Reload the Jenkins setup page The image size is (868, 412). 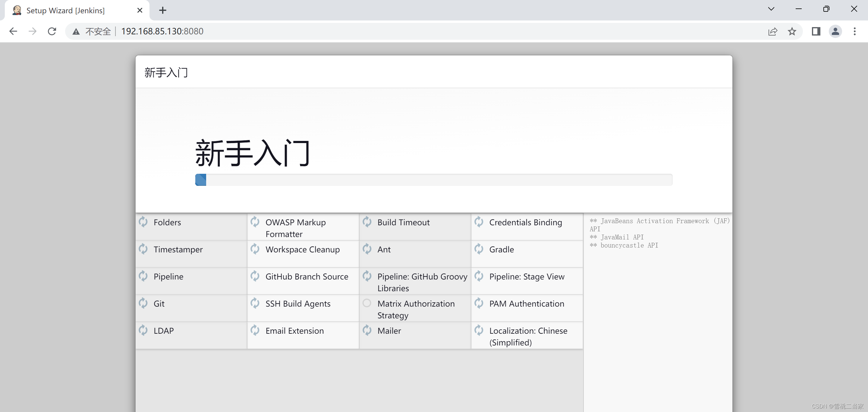coord(52,31)
